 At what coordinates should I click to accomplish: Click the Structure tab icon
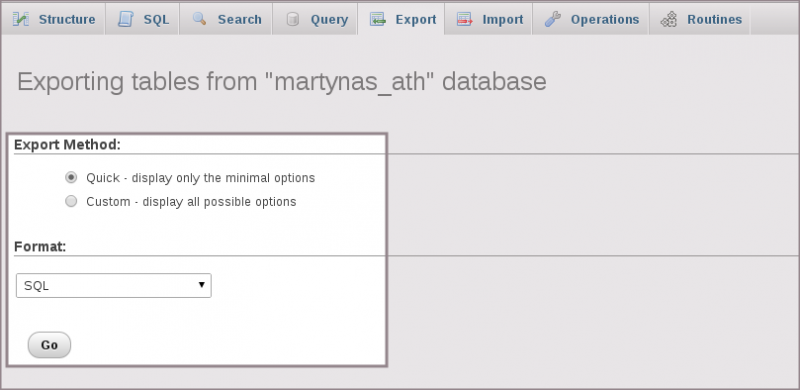click(20, 19)
